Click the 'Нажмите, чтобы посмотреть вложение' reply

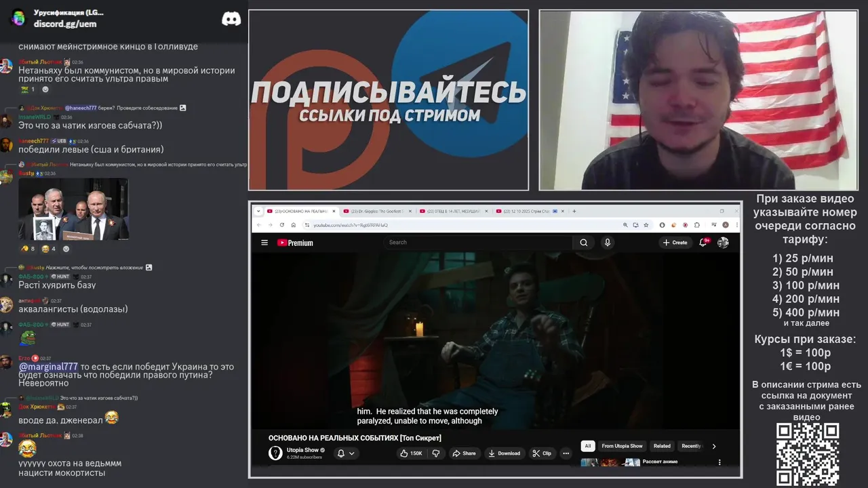click(x=95, y=268)
